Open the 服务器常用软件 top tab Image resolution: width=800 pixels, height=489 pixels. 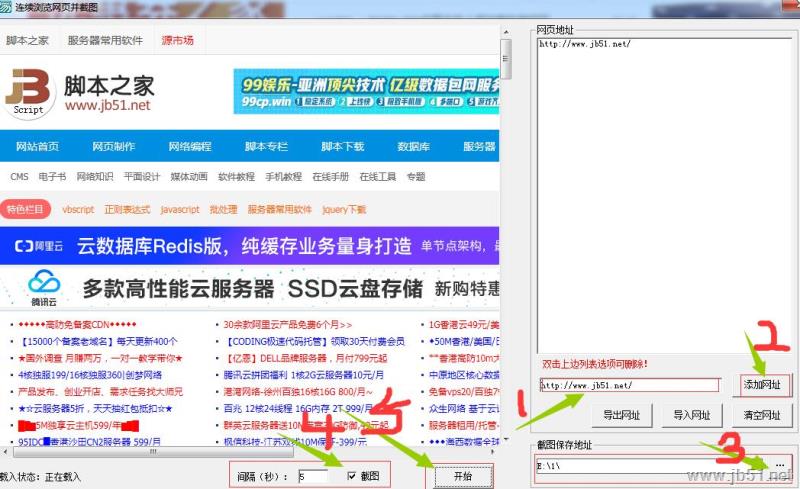coord(105,40)
